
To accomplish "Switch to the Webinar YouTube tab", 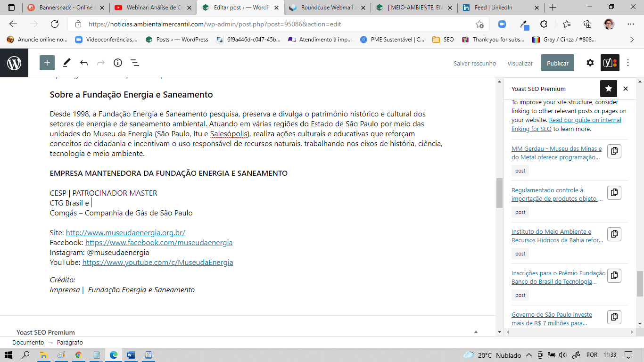I will 153,8.
